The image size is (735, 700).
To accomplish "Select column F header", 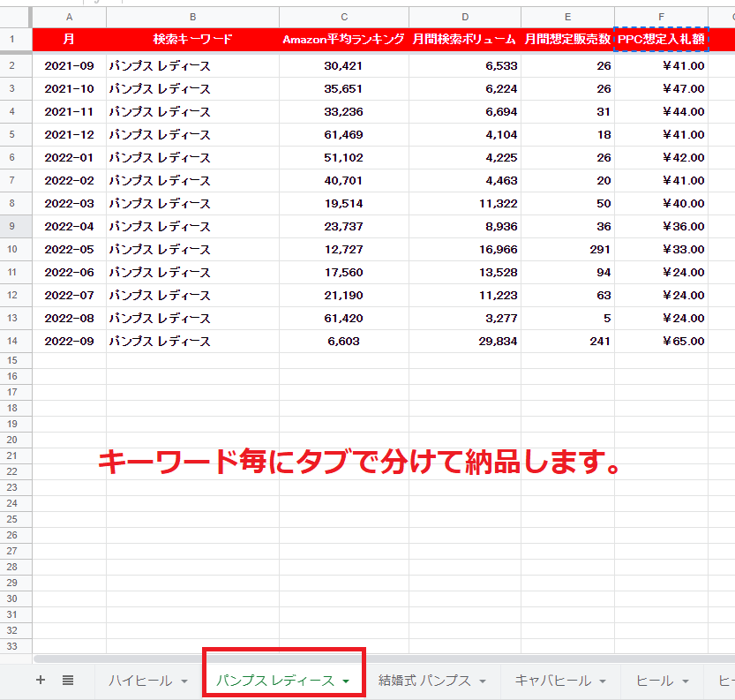I will pyautogui.click(x=662, y=18).
